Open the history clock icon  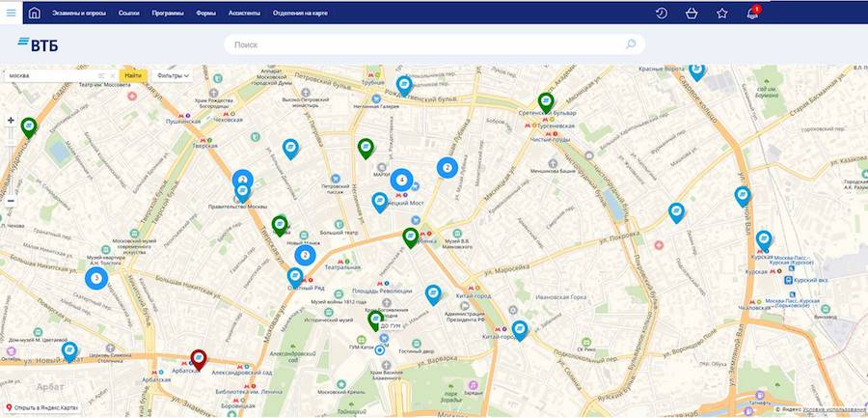point(662,13)
